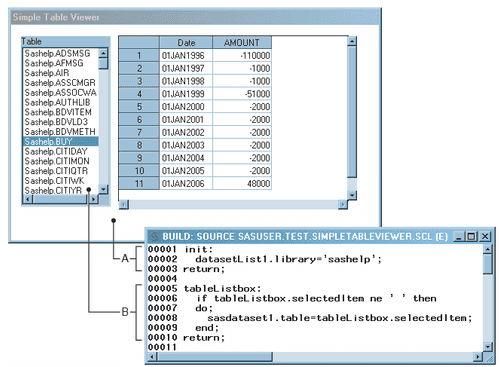
Task: Click the table list scroll-right arrow
Action: (94, 199)
